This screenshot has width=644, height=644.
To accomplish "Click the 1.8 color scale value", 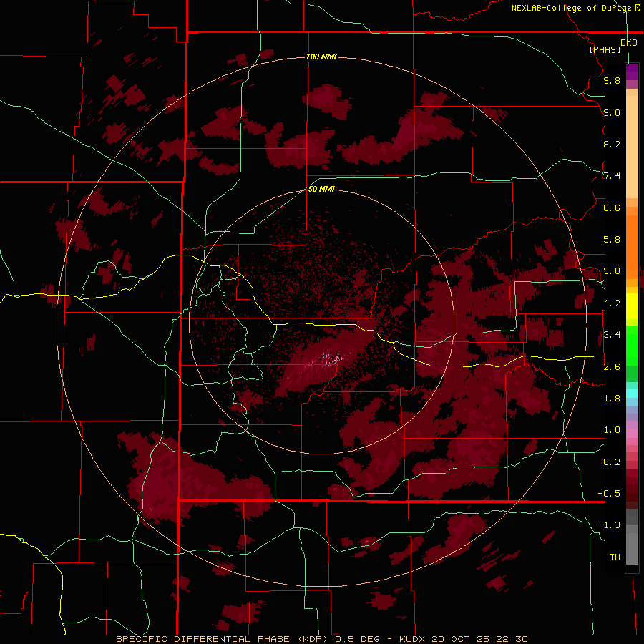I will pyautogui.click(x=612, y=399).
